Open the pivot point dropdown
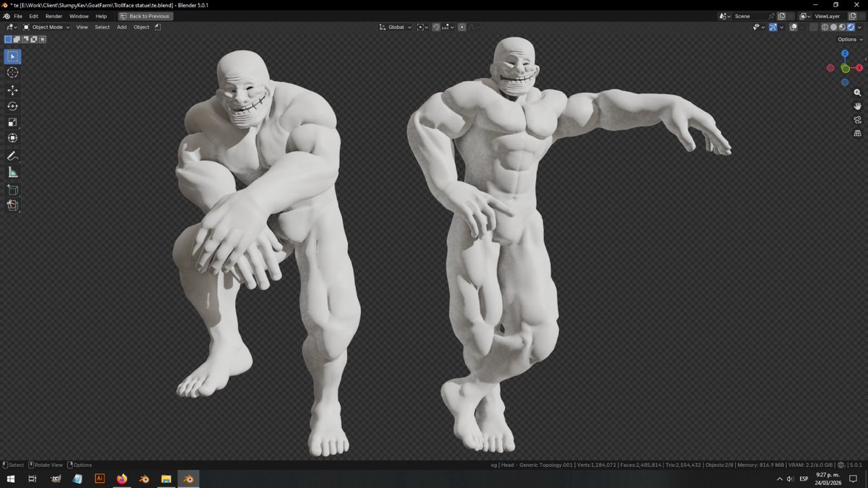Viewport: 868px width, 488px height. coord(422,27)
